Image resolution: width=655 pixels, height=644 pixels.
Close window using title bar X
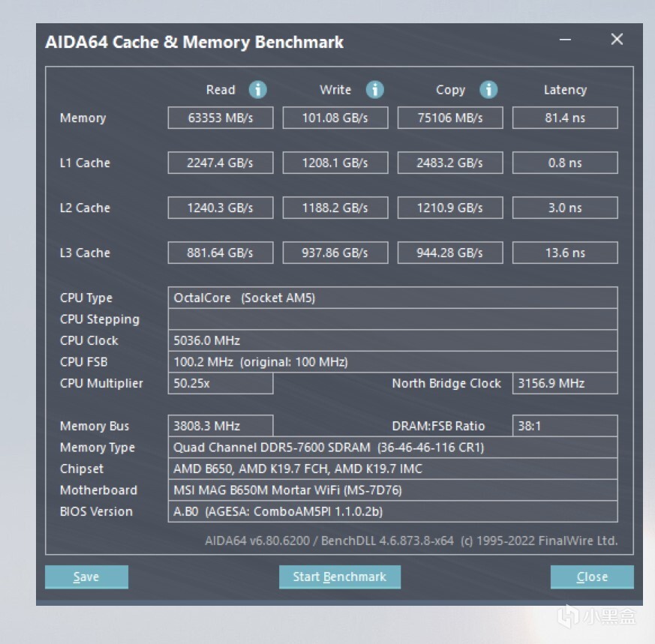click(617, 40)
